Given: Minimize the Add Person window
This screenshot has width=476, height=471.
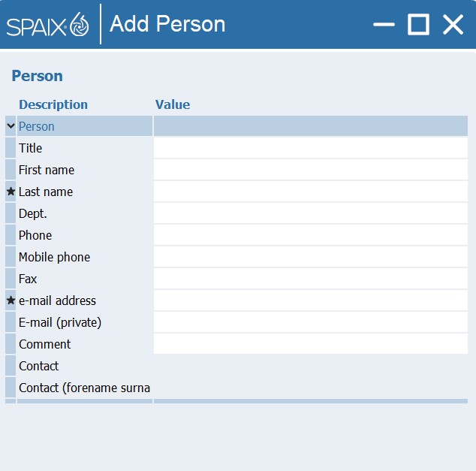Looking at the screenshot, I should tap(384, 24).
